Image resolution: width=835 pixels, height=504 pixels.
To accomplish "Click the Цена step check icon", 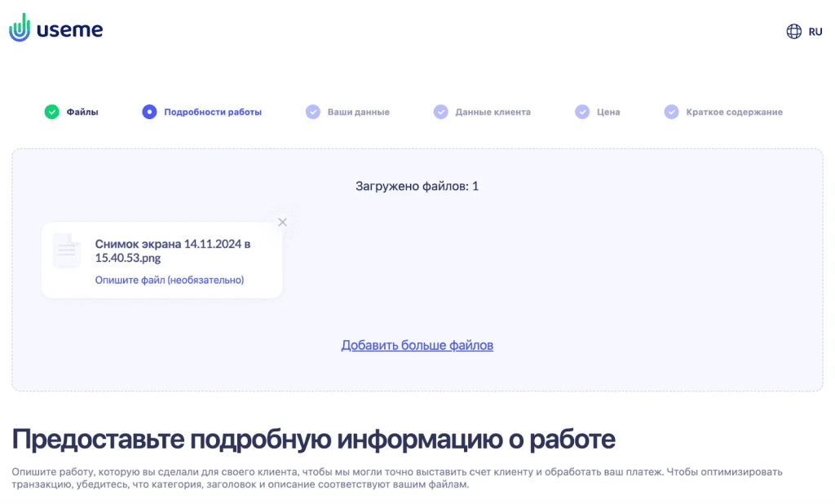I will 582,112.
